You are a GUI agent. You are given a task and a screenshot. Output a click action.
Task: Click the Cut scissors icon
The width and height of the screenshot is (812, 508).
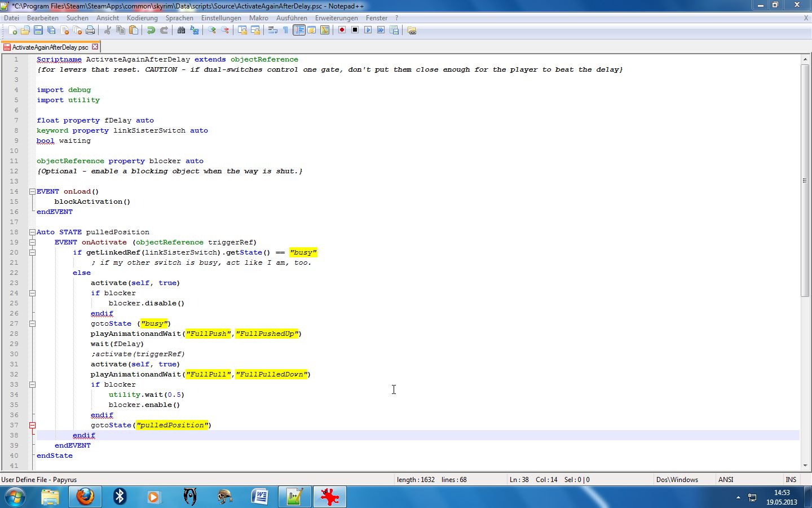pos(107,30)
